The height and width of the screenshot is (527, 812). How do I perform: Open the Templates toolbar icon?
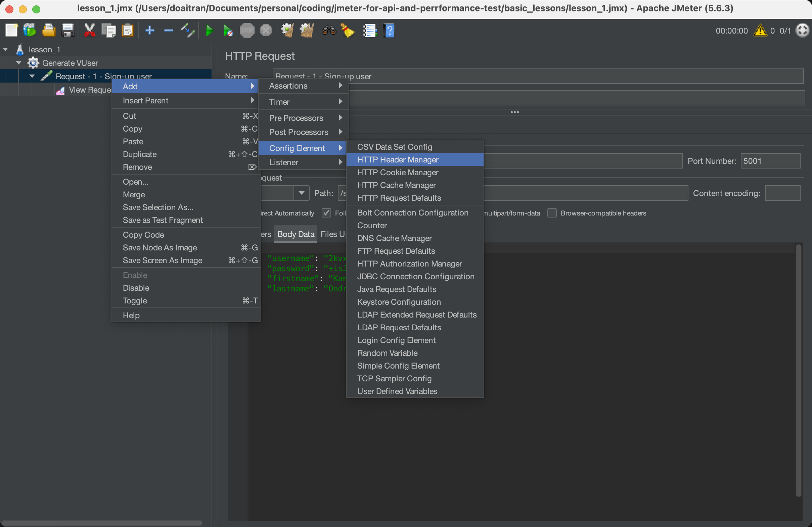click(x=30, y=30)
